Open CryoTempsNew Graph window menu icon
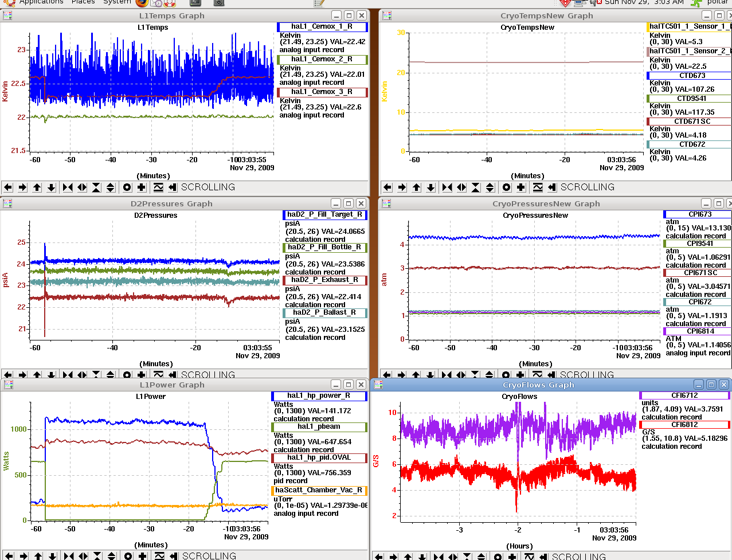732x560 pixels. [387, 15]
